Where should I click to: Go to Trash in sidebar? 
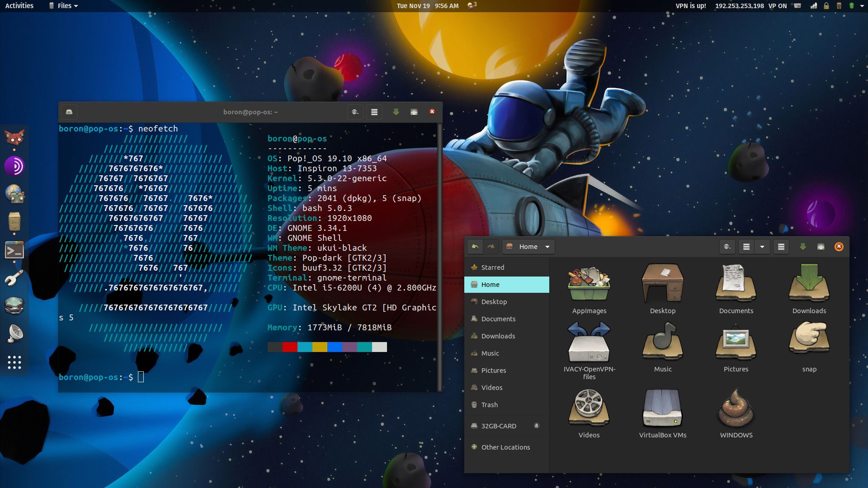point(489,405)
